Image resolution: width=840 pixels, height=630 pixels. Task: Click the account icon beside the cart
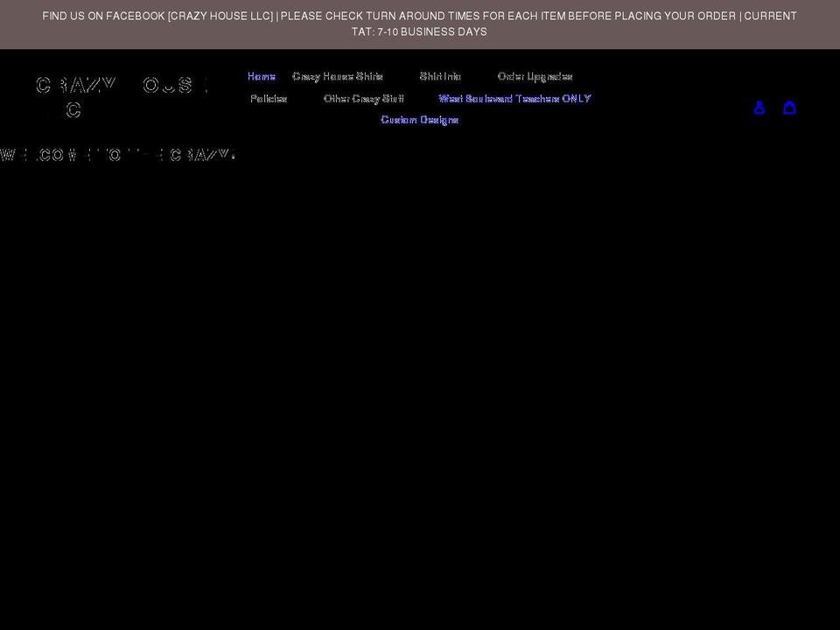coord(759,107)
